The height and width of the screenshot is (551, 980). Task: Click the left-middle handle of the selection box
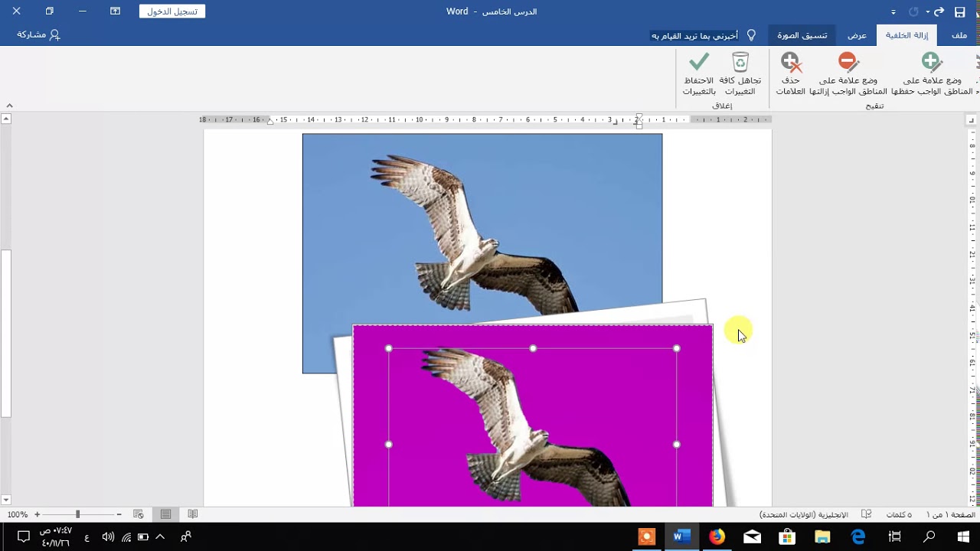tap(389, 444)
